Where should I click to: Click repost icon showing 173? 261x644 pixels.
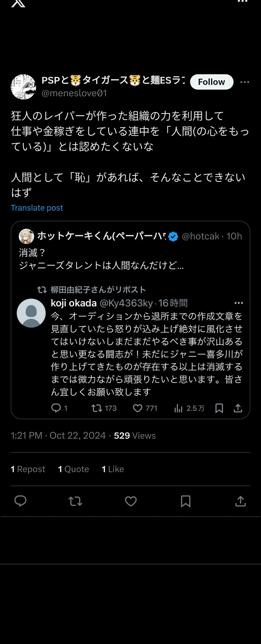[x=97, y=408]
